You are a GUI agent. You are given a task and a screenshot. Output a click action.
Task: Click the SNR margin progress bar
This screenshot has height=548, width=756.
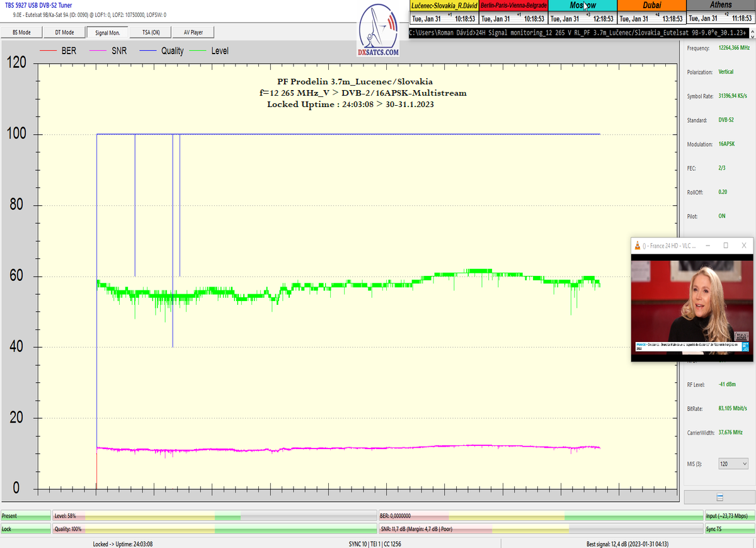click(541, 529)
